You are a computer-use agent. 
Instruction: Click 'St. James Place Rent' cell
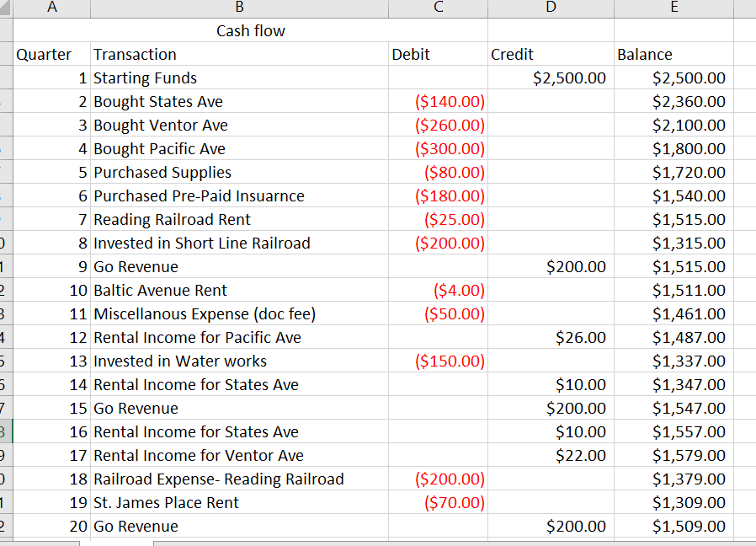click(x=239, y=502)
